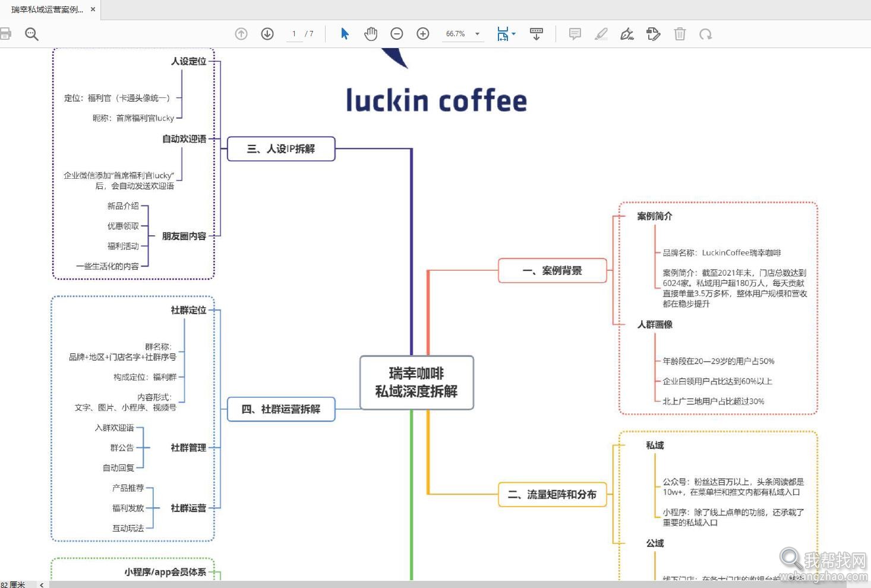Open the zoom percentage dropdown arrow
This screenshot has height=588, width=871.
(x=477, y=34)
